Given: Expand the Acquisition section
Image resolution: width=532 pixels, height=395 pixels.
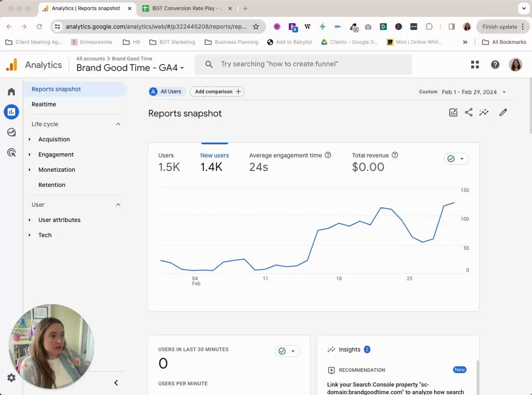Looking at the screenshot, I should point(54,139).
